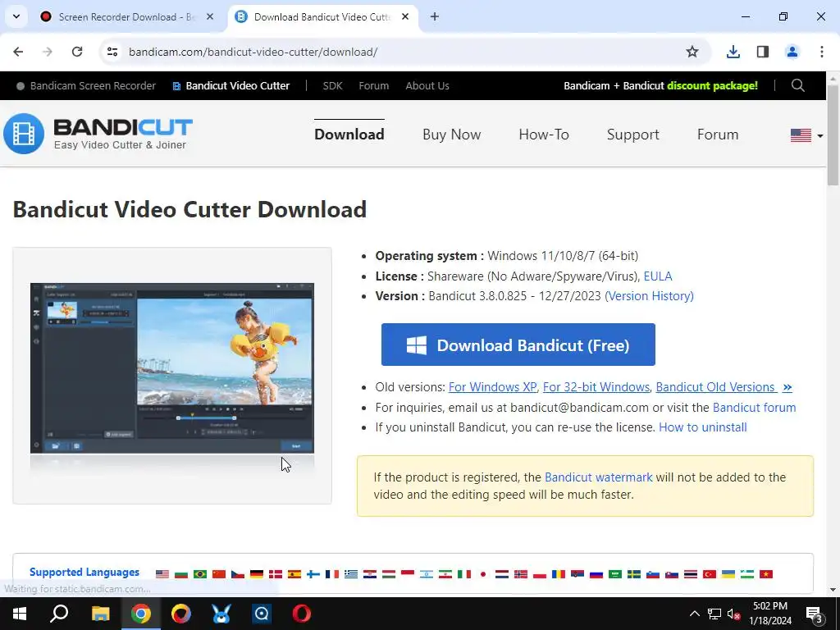Open the Download nav menu

click(x=349, y=135)
